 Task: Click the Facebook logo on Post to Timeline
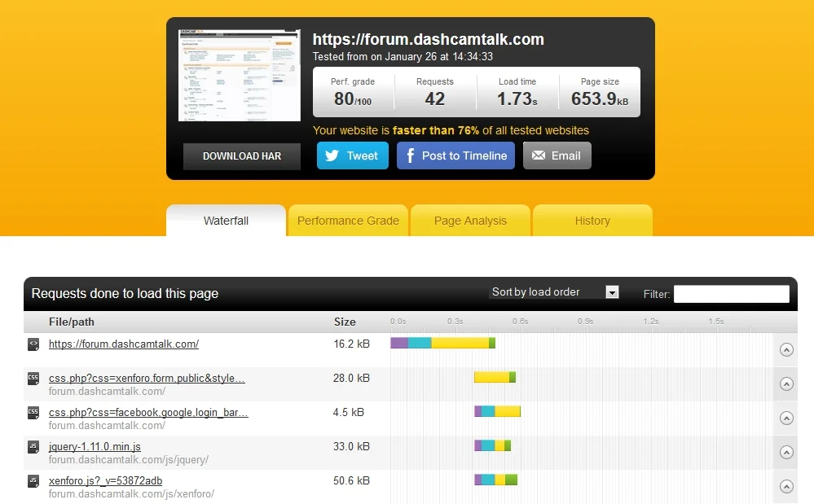(410, 156)
